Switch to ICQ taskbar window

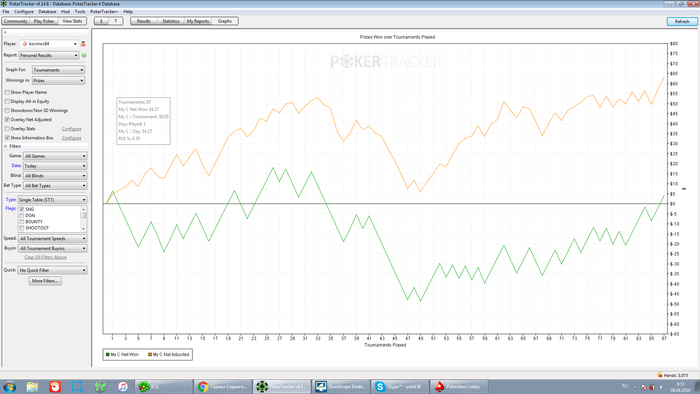coord(164,386)
